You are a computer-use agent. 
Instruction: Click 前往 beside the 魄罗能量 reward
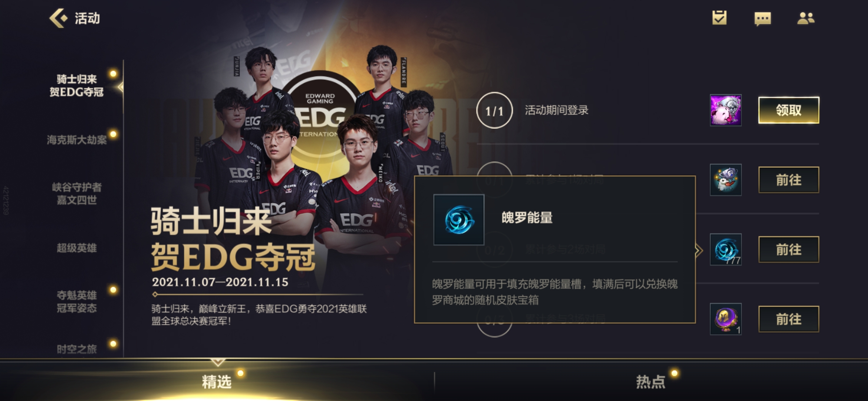789,250
